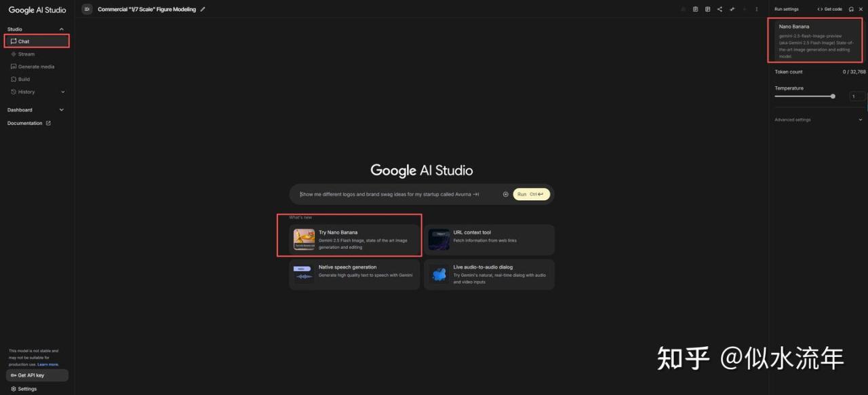Viewport: 868px width, 395px height.
Task: Expand the History submenu
Action: tap(63, 92)
